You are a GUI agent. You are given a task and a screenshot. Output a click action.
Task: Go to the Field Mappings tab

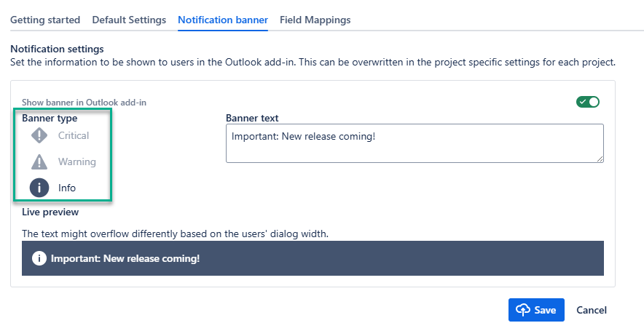click(x=315, y=20)
